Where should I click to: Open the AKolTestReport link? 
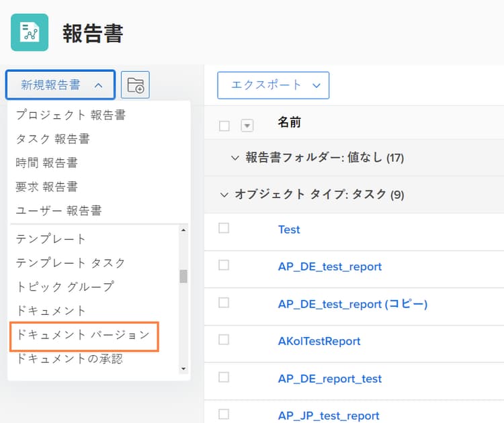(x=319, y=341)
